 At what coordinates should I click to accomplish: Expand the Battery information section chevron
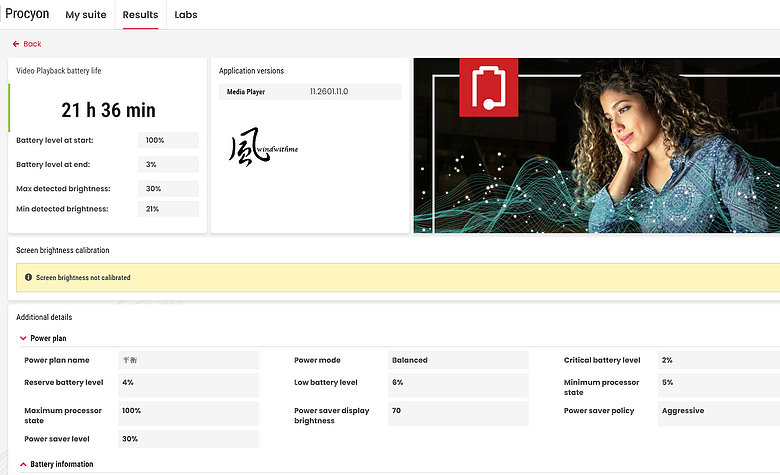[23, 464]
